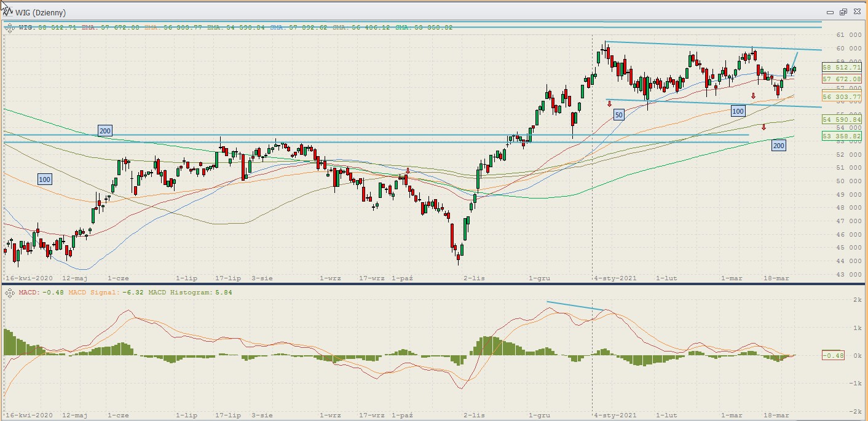Click the red arrow above the 50 label

coord(609,104)
